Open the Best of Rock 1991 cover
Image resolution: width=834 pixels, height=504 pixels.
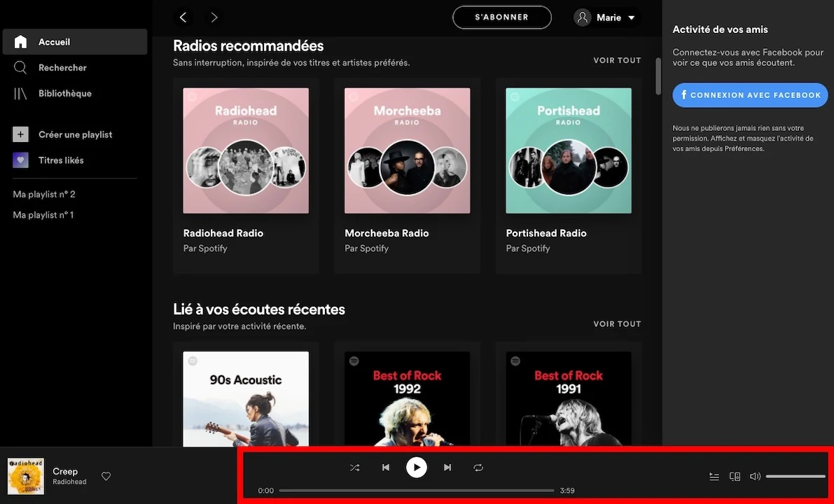click(569, 399)
